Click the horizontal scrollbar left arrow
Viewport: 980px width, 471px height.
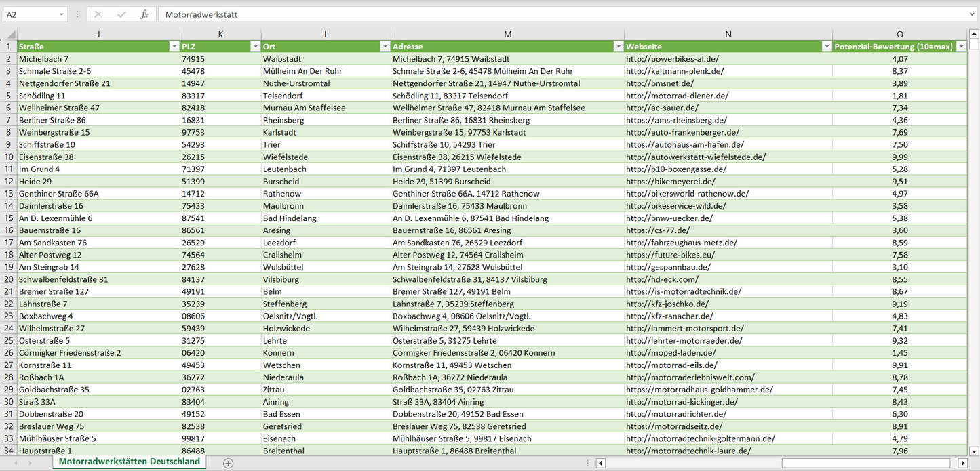[601, 463]
